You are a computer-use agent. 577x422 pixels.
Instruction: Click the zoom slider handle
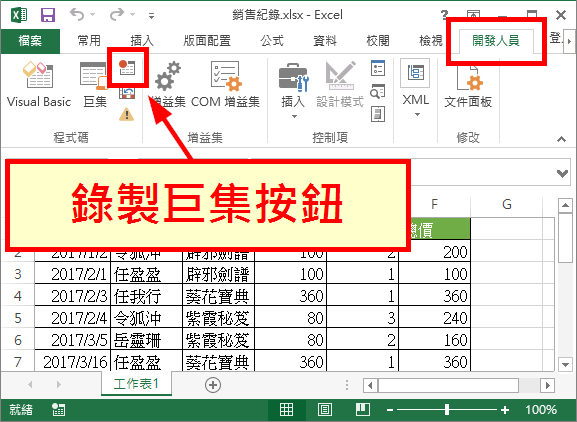[x=447, y=410]
